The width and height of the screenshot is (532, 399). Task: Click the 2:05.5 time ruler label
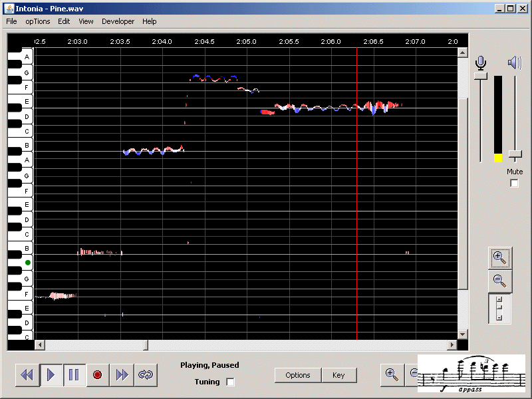[289, 41]
